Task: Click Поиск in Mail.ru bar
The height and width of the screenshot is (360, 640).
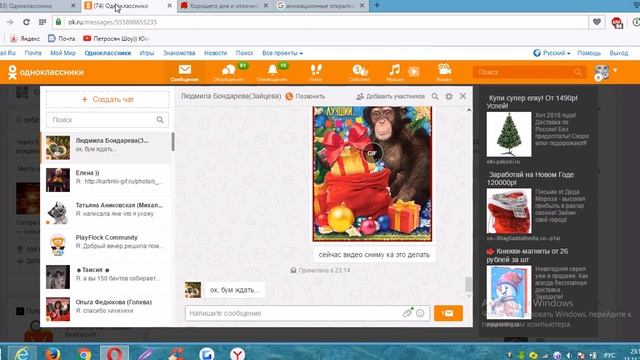Action: 244,53
